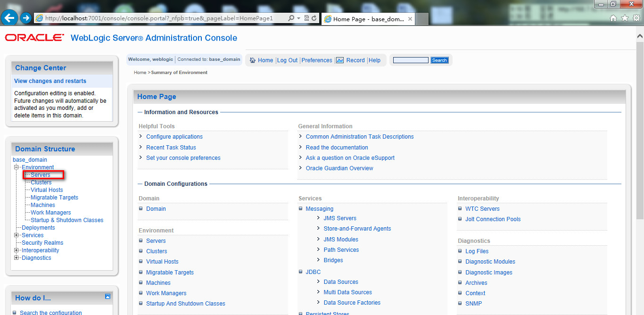Expand the Services tree node
The width and height of the screenshot is (644, 315).
(x=17, y=235)
